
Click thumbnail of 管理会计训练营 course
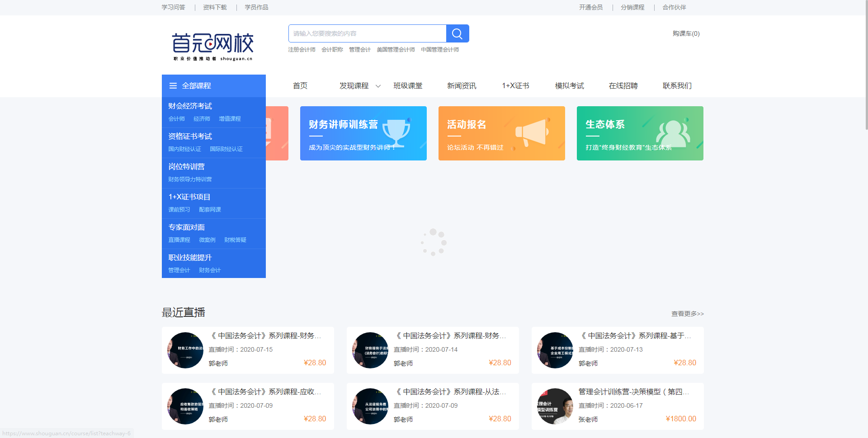tap(555, 406)
